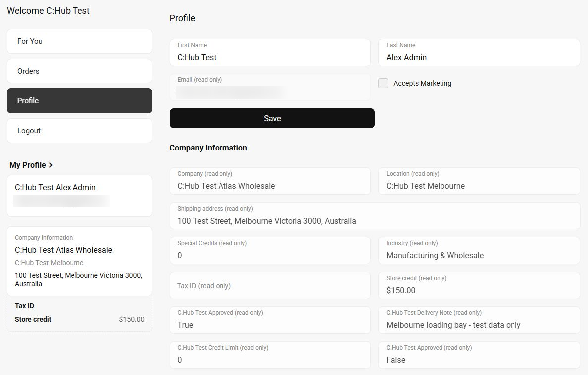588x375 pixels.
Task: Select the Profile menu item
Action: 79,101
